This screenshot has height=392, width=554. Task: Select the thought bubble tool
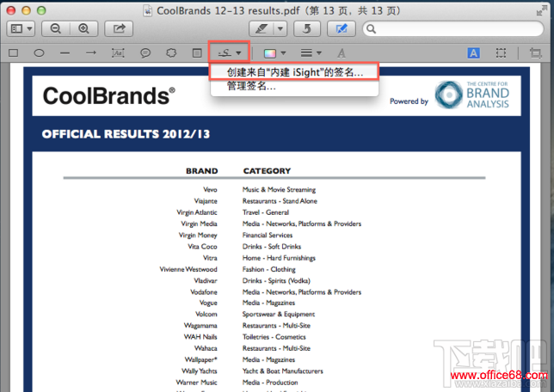coord(171,53)
